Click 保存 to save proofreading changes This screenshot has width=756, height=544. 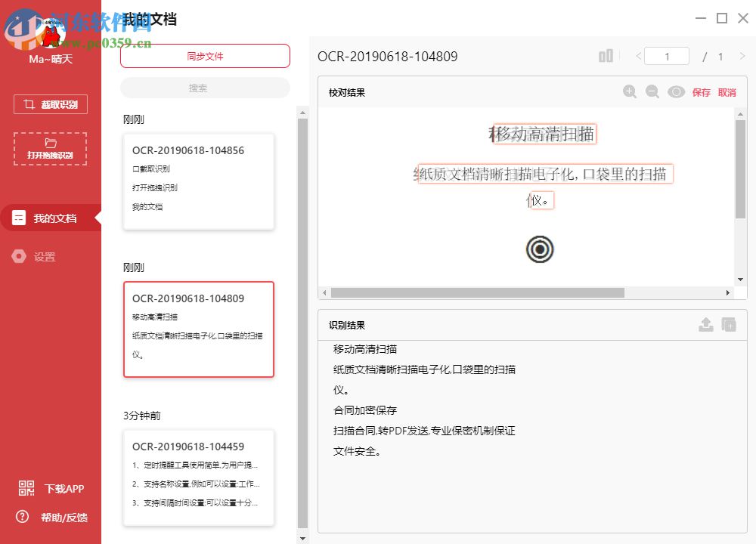click(x=700, y=91)
